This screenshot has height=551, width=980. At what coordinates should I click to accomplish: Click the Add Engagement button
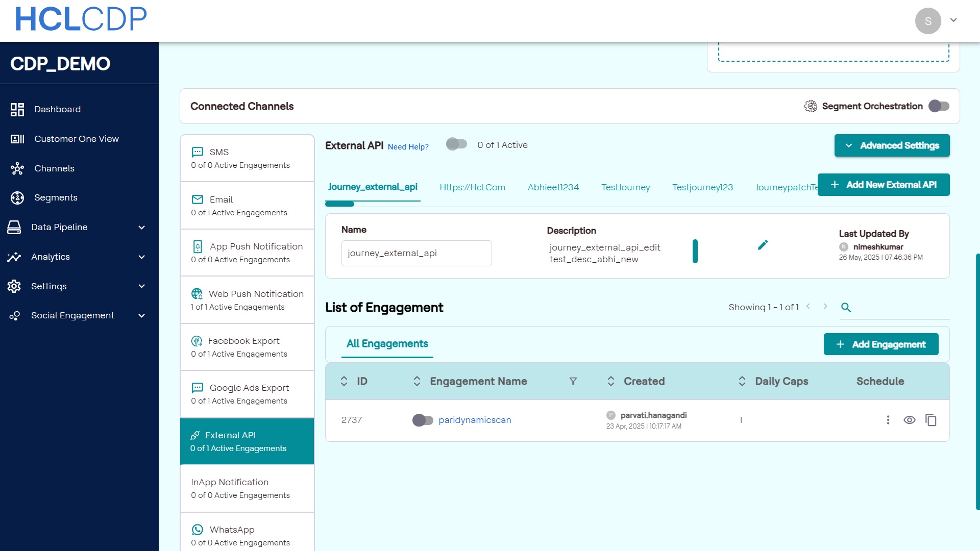pos(881,344)
